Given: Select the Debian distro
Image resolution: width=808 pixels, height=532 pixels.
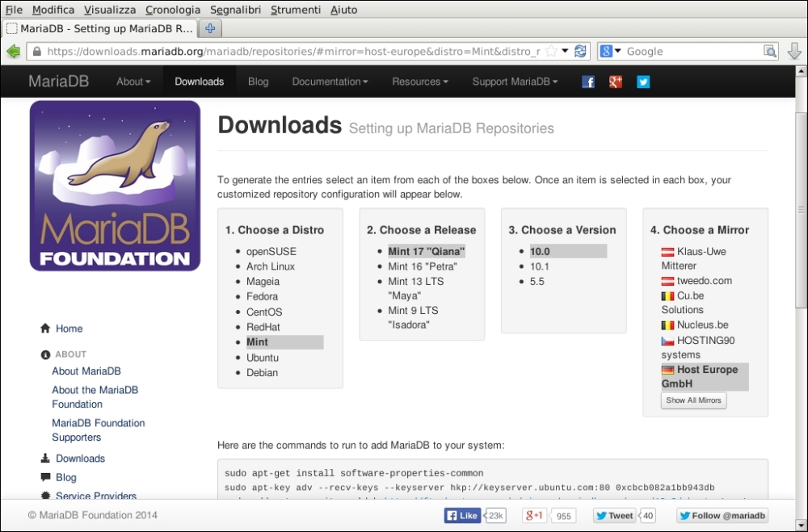Looking at the screenshot, I should click(x=262, y=372).
